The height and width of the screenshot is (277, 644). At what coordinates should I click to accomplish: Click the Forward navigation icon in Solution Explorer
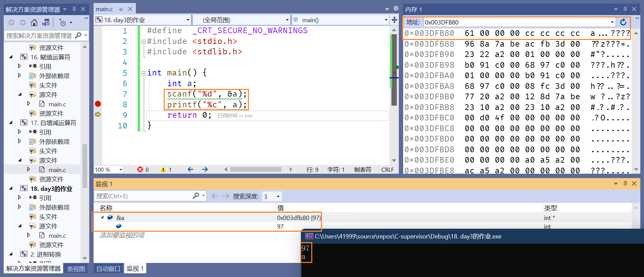tap(23, 22)
